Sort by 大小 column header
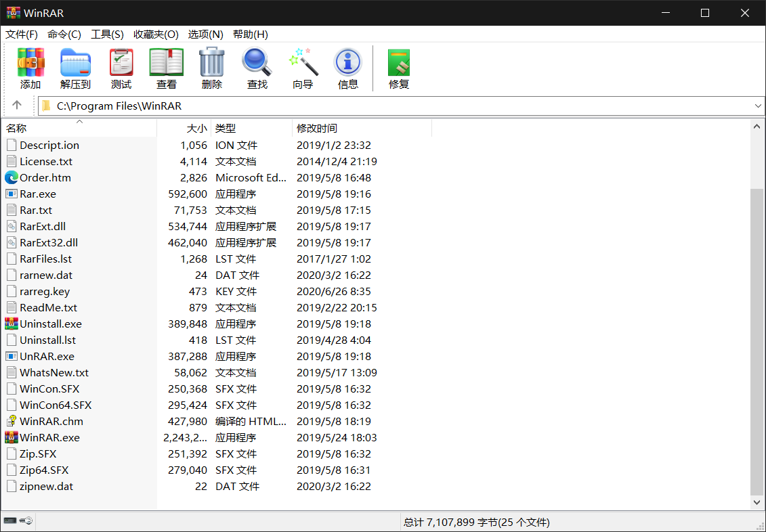Viewport: 766px width, 532px height. [184, 128]
